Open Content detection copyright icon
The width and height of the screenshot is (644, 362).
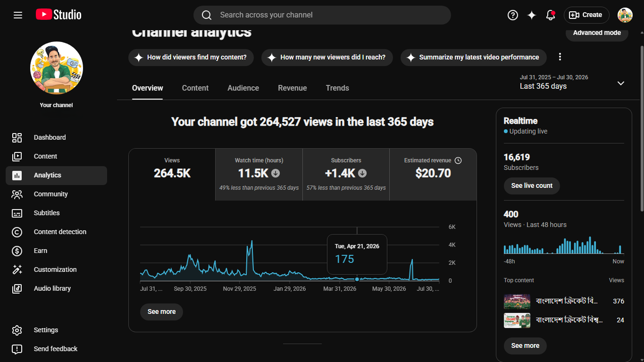[x=17, y=232]
